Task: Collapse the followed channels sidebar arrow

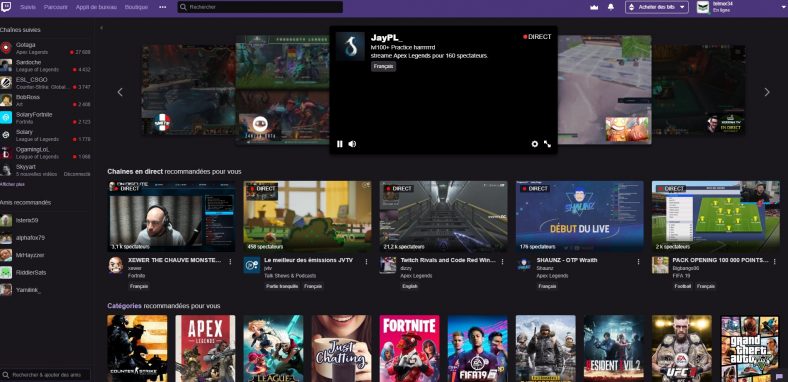Action: pyautogui.click(x=102, y=28)
